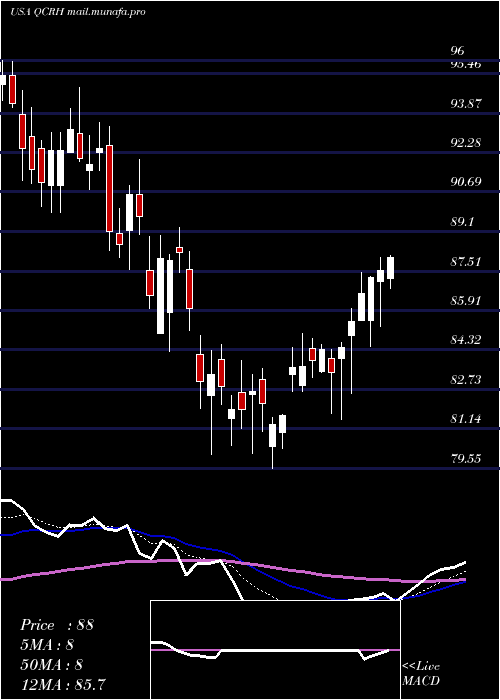This screenshot has width=500, height=700.
Task: Click inside the Live MACD inset chart
Action: click(x=275, y=650)
